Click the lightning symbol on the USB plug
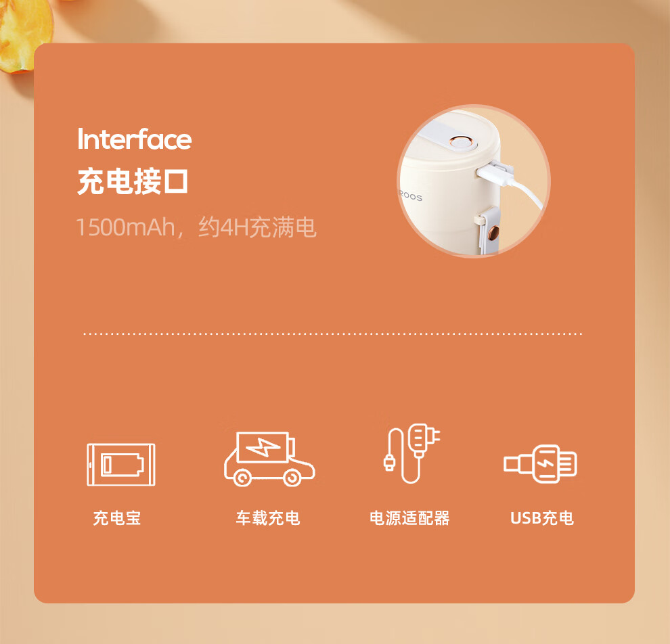670x644 pixels. coord(545,464)
